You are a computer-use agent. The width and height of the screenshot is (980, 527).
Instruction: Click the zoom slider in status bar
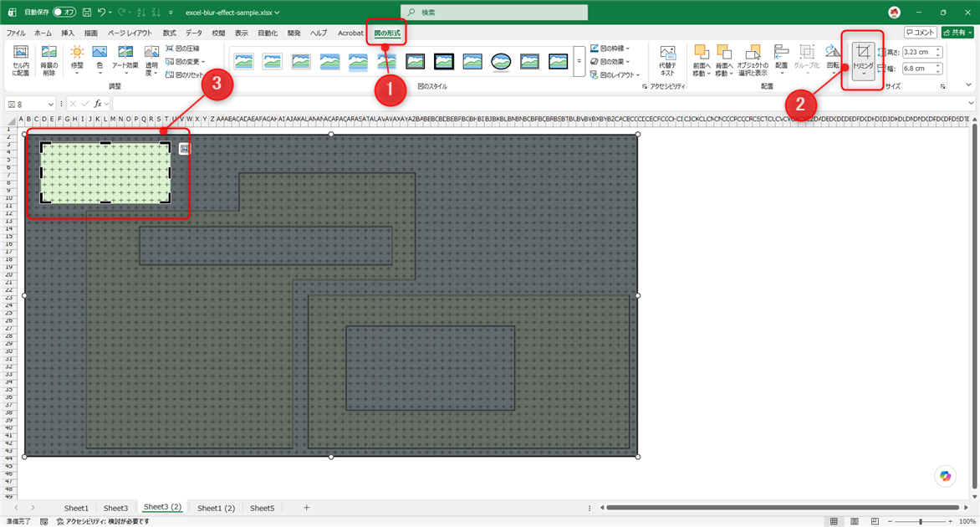(920, 521)
